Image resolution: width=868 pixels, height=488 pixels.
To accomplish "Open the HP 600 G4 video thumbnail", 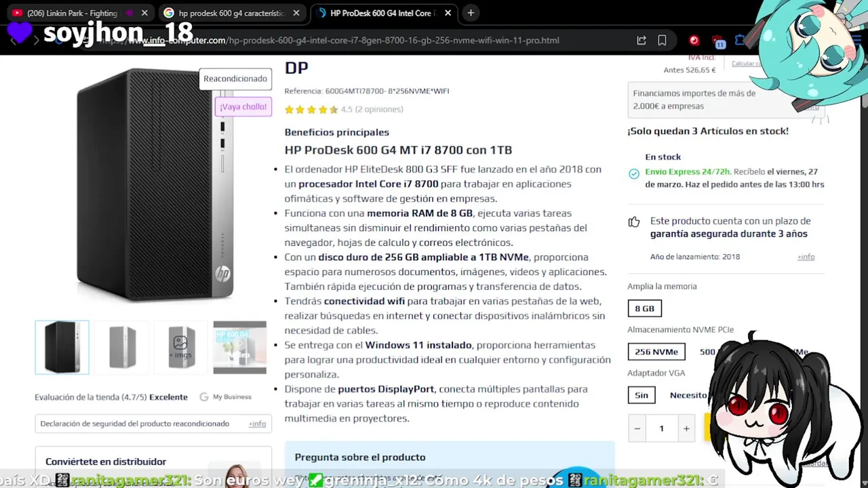I will (x=239, y=347).
